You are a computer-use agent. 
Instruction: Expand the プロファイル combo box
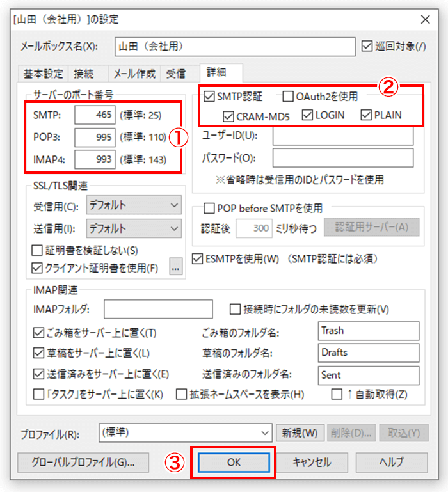185,432
